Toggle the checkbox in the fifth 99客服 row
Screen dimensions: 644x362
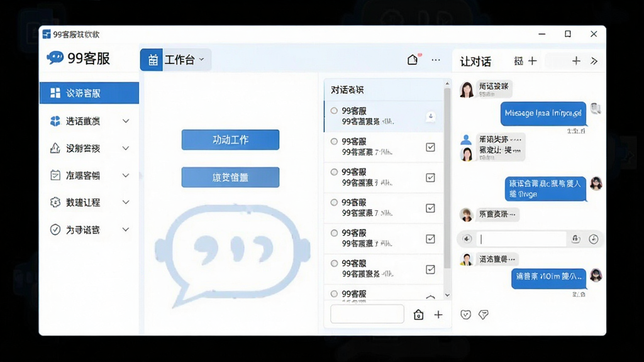coord(430,239)
